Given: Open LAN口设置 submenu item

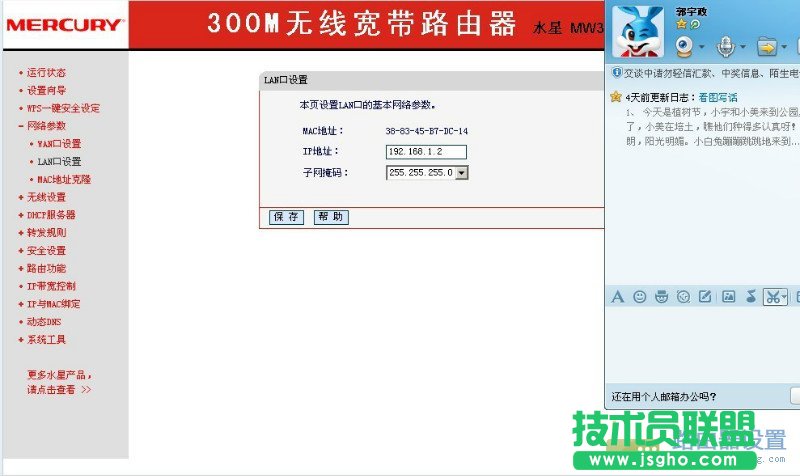Looking at the screenshot, I should coord(59,162).
